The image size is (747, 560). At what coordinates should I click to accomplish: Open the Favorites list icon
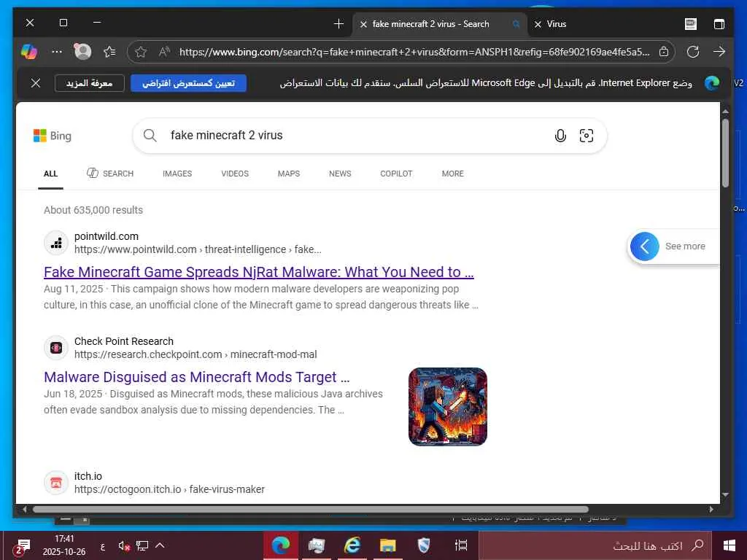pos(109,52)
